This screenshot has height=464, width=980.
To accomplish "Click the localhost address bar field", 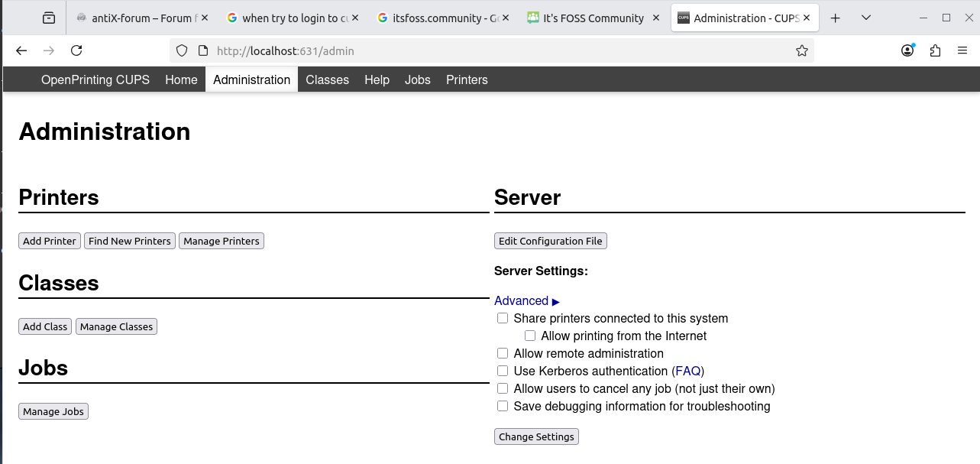I will tap(489, 51).
